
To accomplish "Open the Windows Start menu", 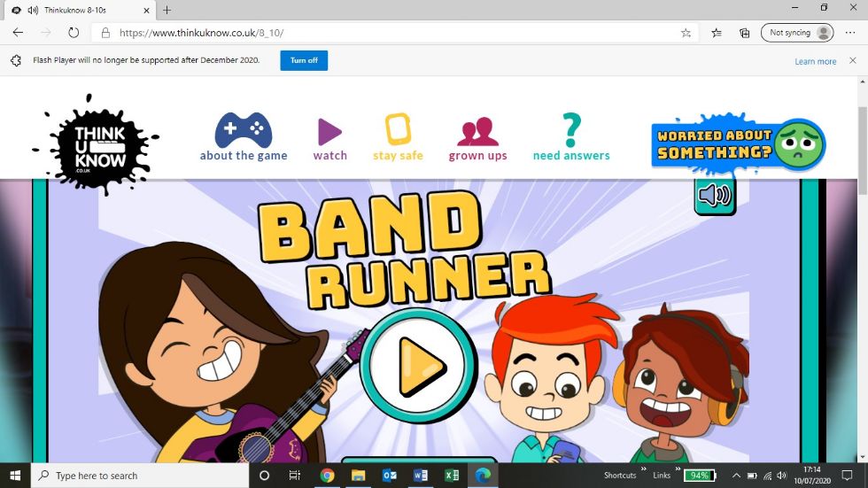I will click(x=15, y=476).
